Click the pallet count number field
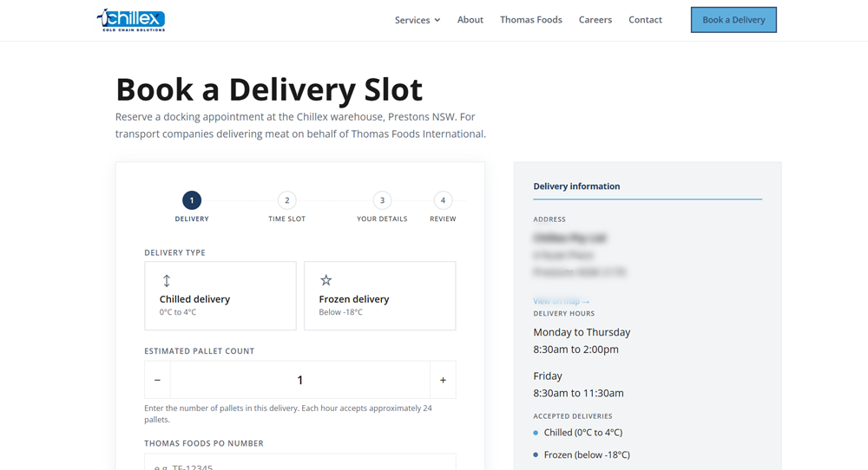This screenshot has width=868, height=470. (x=300, y=380)
